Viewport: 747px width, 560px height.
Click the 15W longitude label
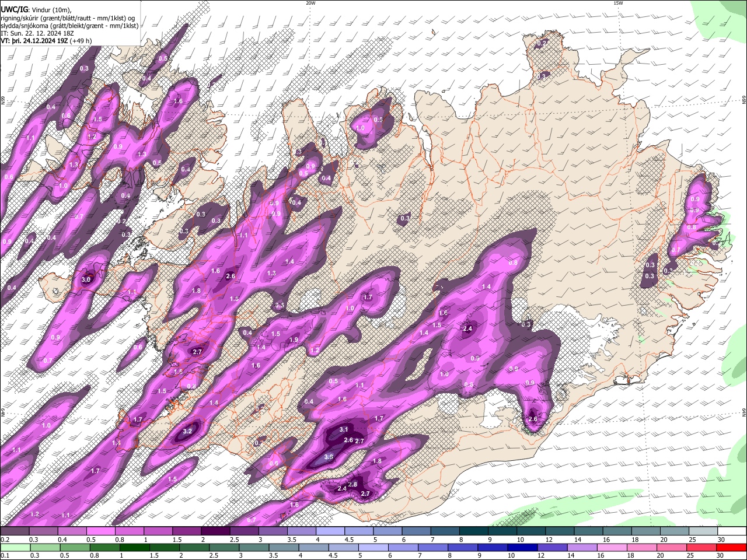pos(618,3)
